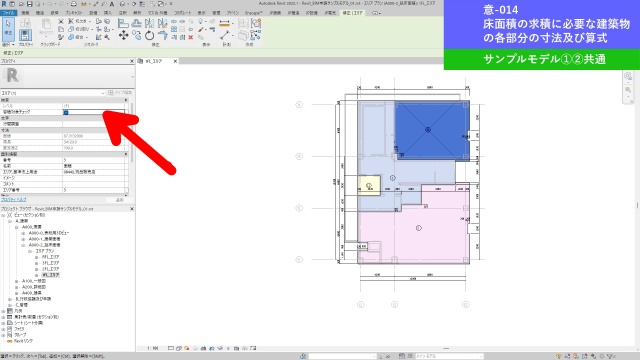Select the Mirror pick axis tool
640x360 pixels.
149,23
